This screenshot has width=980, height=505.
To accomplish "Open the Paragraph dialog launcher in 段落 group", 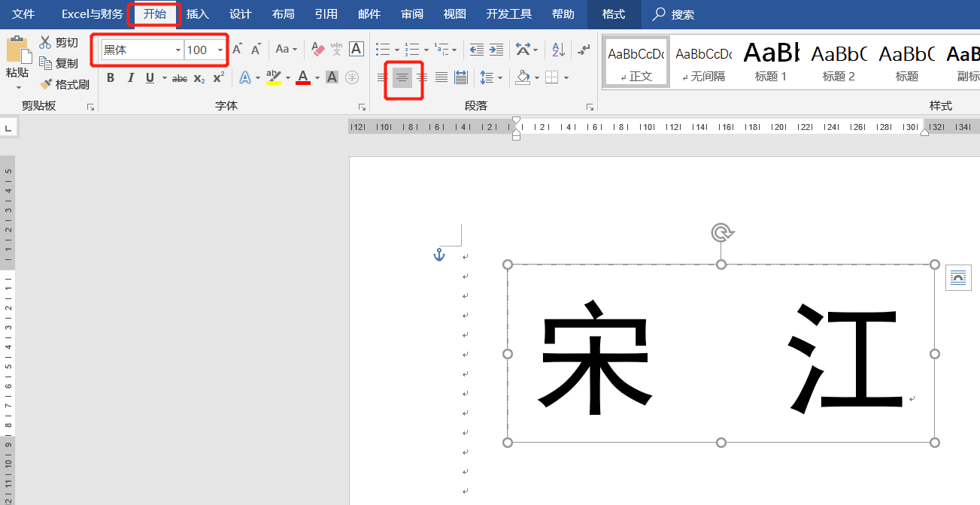I will point(590,107).
